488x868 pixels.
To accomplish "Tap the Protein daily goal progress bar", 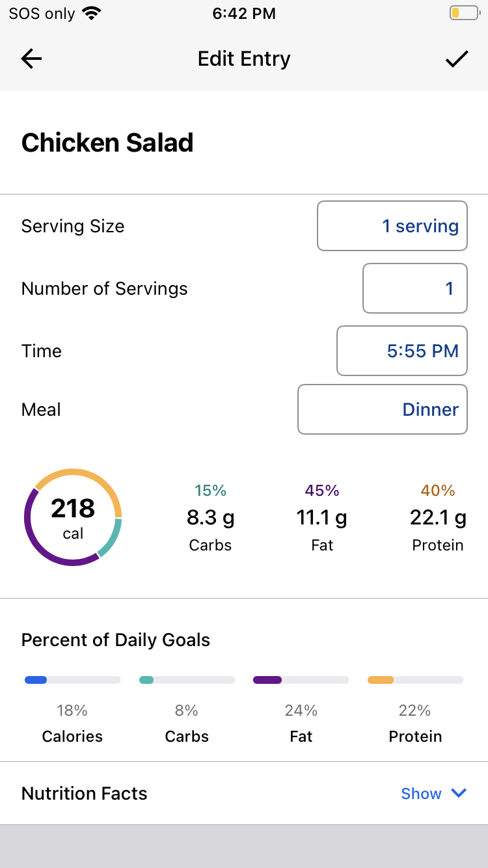I will (x=416, y=680).
